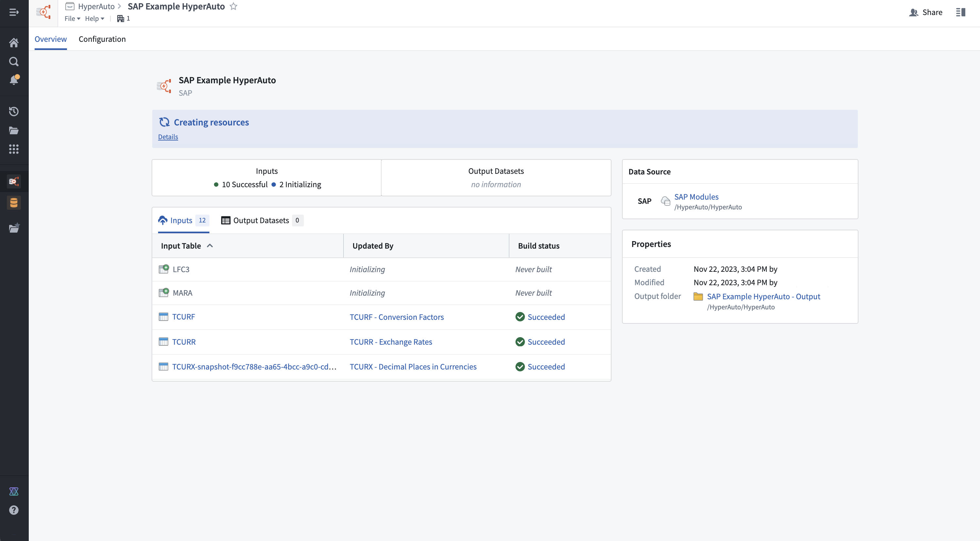Toggle the right side panel icon
Viewport: 980px width, 541px height.
click(x=961, y=12)
